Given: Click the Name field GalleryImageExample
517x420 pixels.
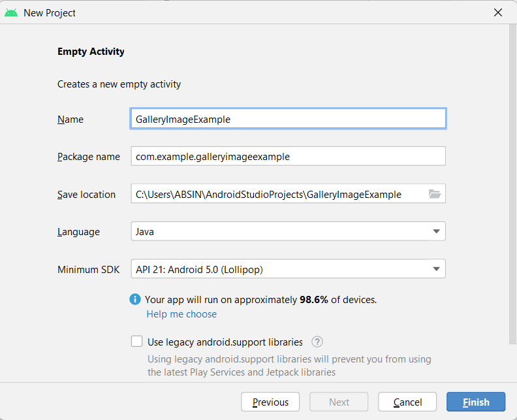Looking at the screenshot, I should 288,119.
